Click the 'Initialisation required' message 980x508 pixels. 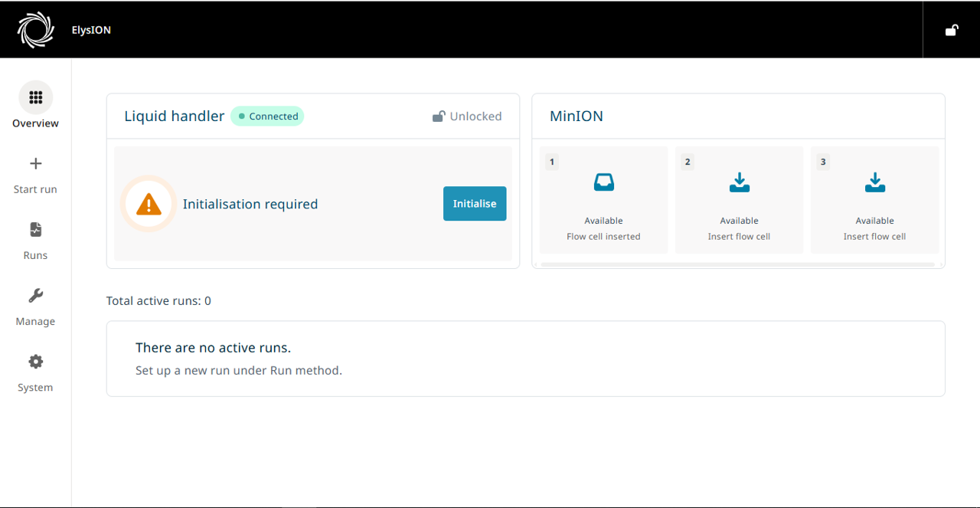250,204
